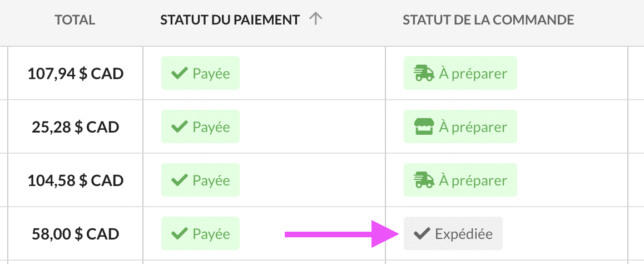Select the 107,94 $ CAD total cell
The height and width of the screenshot is (264, 644).
pyautogui.click(x=76, y=74)
